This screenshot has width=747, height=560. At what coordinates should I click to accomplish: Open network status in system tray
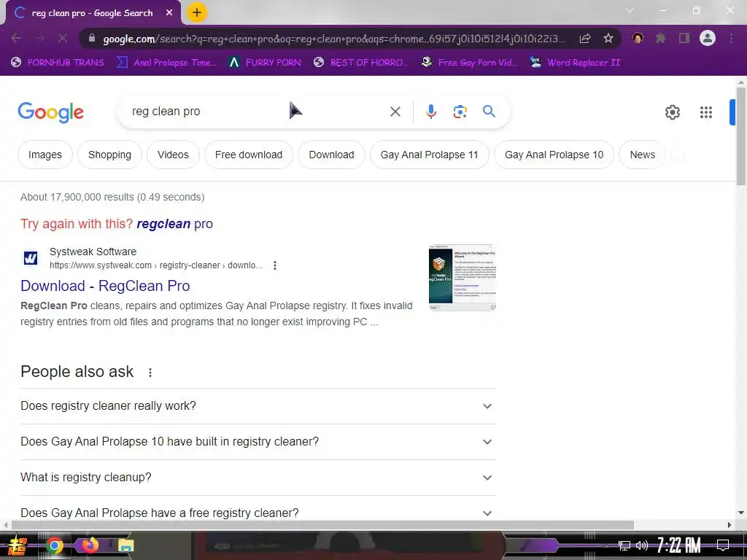pos(624,545)
